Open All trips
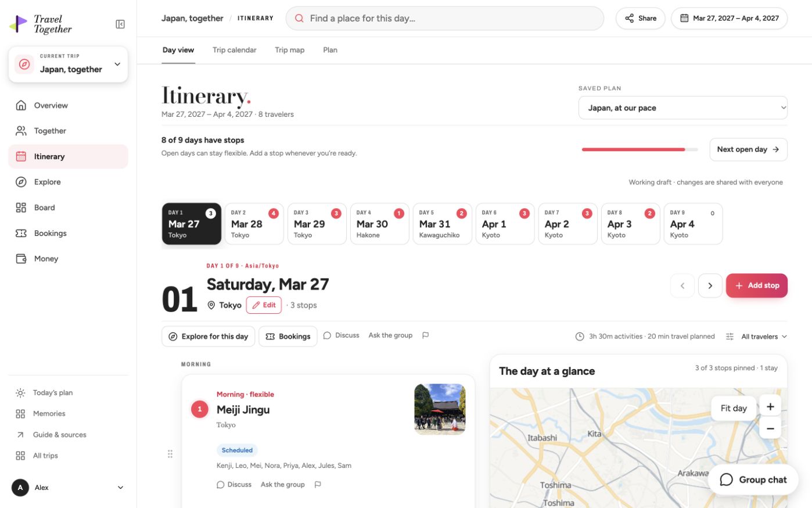 coord(69,455)
